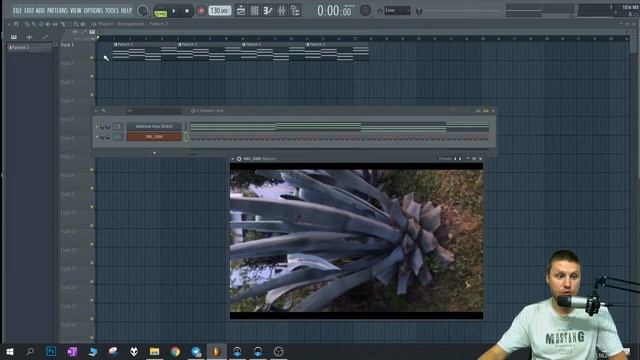Open the VIEW menu

point(76,11)
